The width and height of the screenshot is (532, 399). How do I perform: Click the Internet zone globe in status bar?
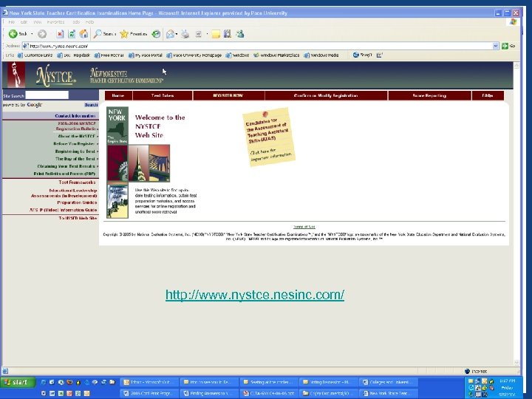pyautogui.click(x=467, y=371)
